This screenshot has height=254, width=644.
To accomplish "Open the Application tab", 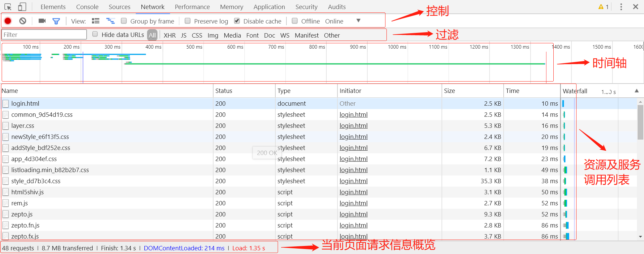I will [x=269, y=7].
